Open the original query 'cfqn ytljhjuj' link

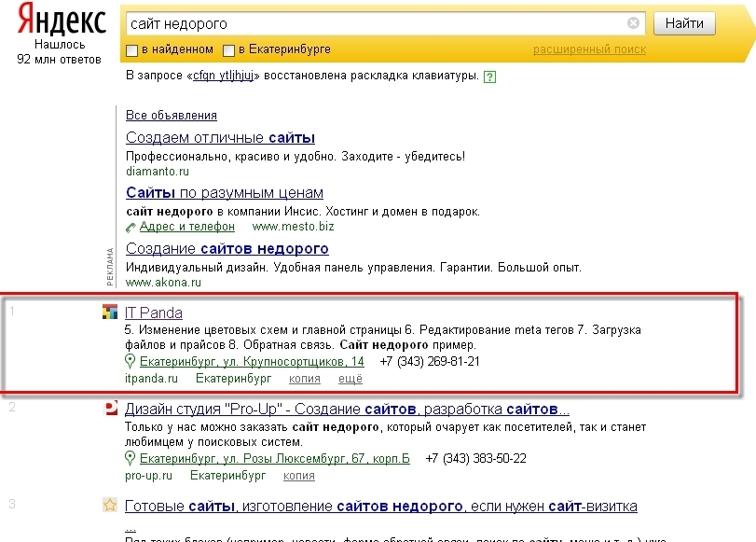coord(223,76)
